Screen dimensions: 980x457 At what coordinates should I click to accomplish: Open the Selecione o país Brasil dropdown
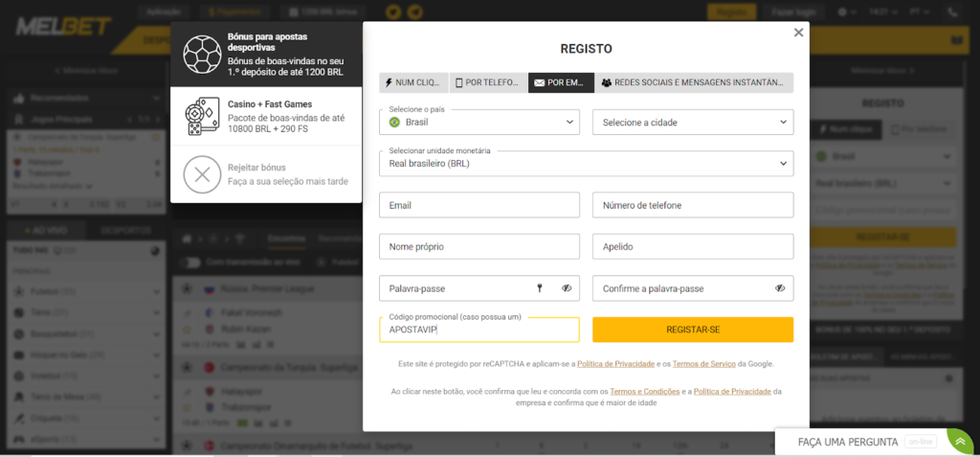coord(479,122)
